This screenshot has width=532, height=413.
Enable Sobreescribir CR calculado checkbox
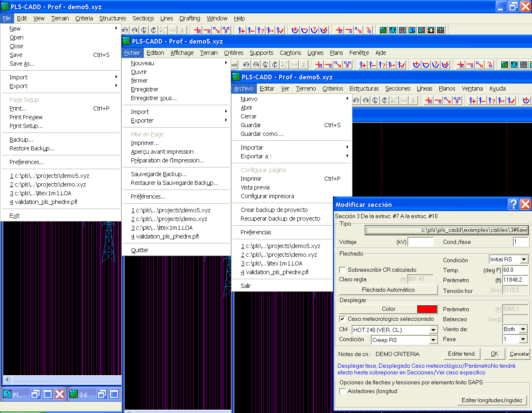pos(342,270)
